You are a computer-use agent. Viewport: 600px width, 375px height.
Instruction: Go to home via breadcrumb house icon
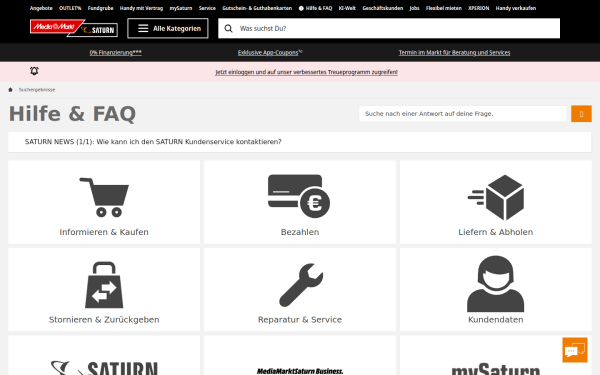point(10,90)
